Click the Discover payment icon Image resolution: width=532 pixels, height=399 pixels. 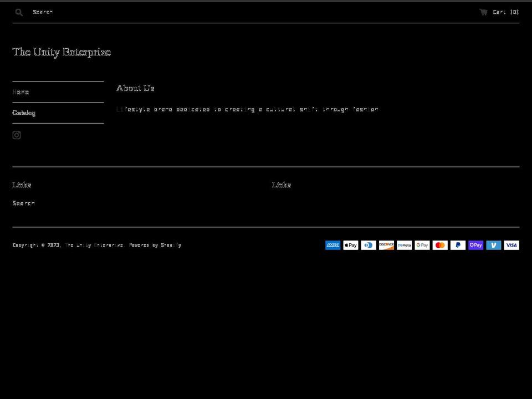click(x=386, y=245)
